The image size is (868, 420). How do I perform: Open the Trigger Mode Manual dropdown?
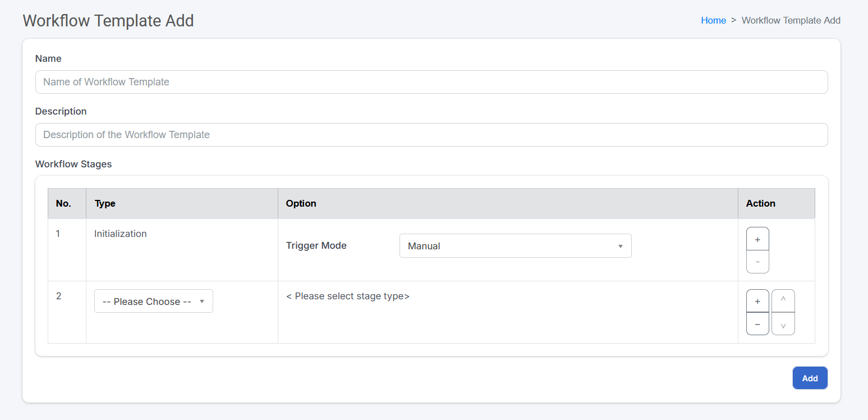pos(515,246)
